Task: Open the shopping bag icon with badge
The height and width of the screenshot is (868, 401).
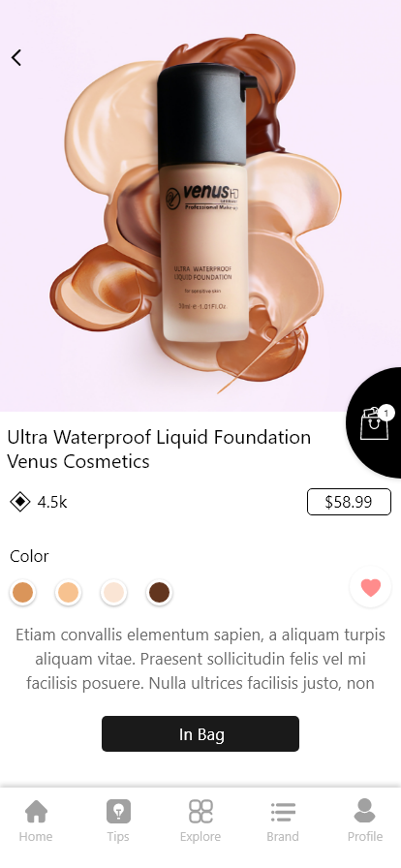Action: pyautogui.click(x=376, y=423)
